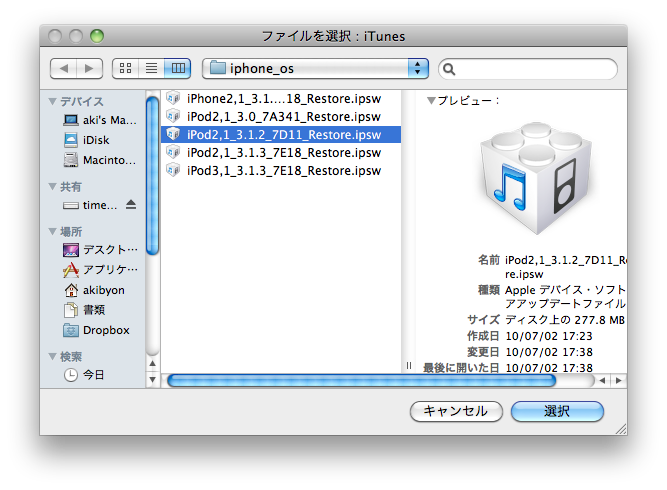Switch to icon view
Screen dimensions: 667x490
125,68
